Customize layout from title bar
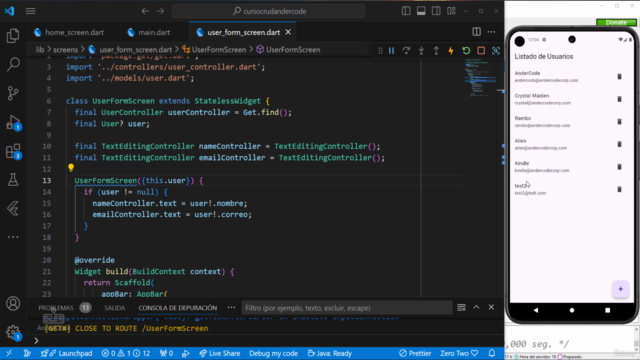The image size is (640, 360). click(x=451, y=11)
